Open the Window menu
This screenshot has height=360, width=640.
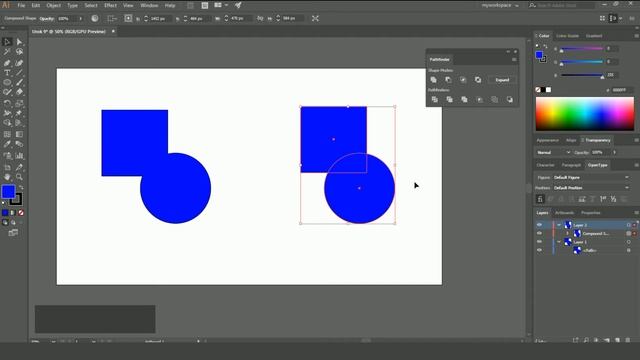[149, 5]
